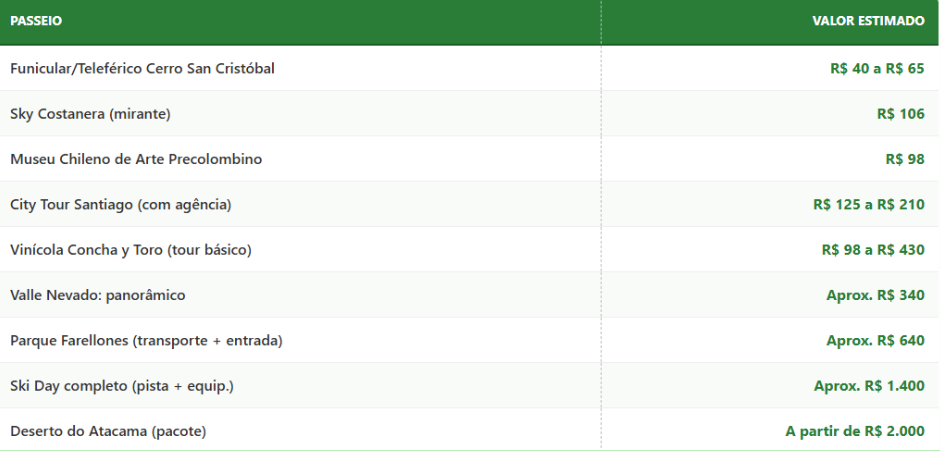Screen dimensions: 940x451
Task: Click the Valle Nevado: panorâmico row label
Action: tap(97, 295)
